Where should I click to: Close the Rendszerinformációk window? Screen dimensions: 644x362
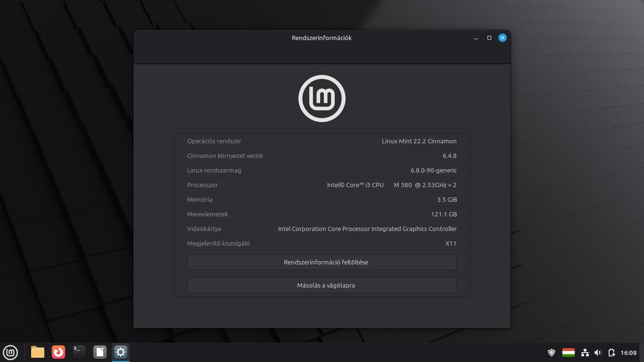[x=503, y=38]
